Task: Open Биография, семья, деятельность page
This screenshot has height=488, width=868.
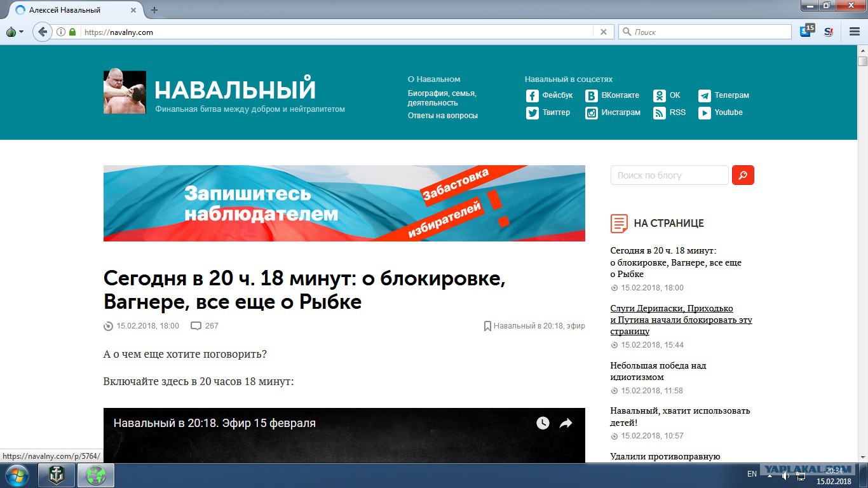Action: [442, 98]
